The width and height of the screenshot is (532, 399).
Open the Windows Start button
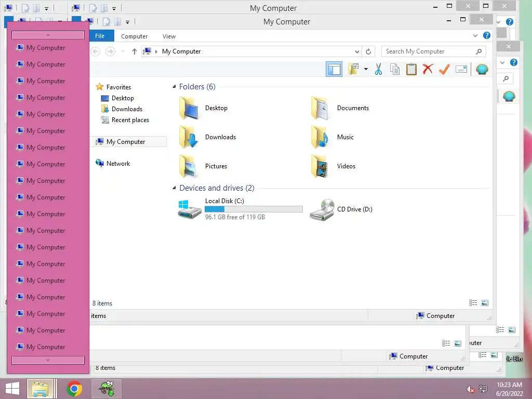(12, 389)
